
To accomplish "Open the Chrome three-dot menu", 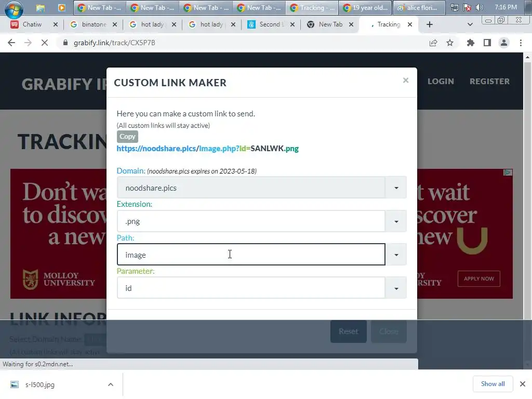I will tap(521, 43).
